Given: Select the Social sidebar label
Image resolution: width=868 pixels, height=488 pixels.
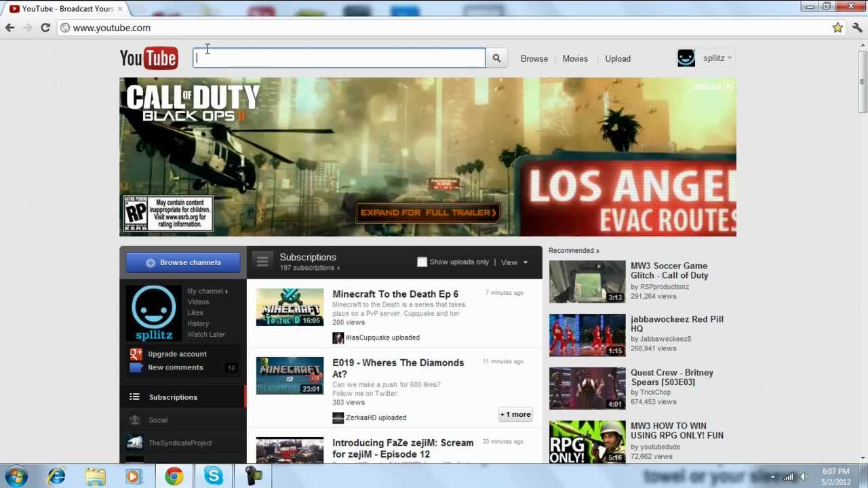Looking at the screenshot, I should (158, 420).
